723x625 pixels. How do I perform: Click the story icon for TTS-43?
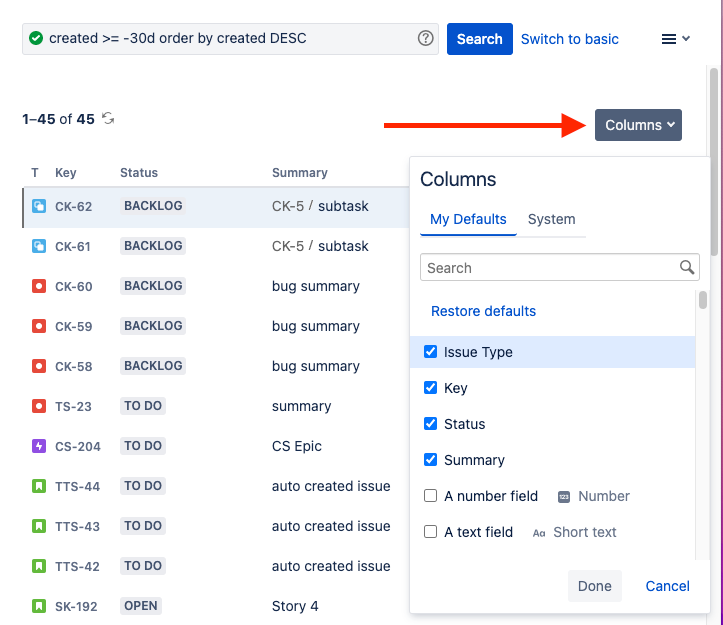39,526
